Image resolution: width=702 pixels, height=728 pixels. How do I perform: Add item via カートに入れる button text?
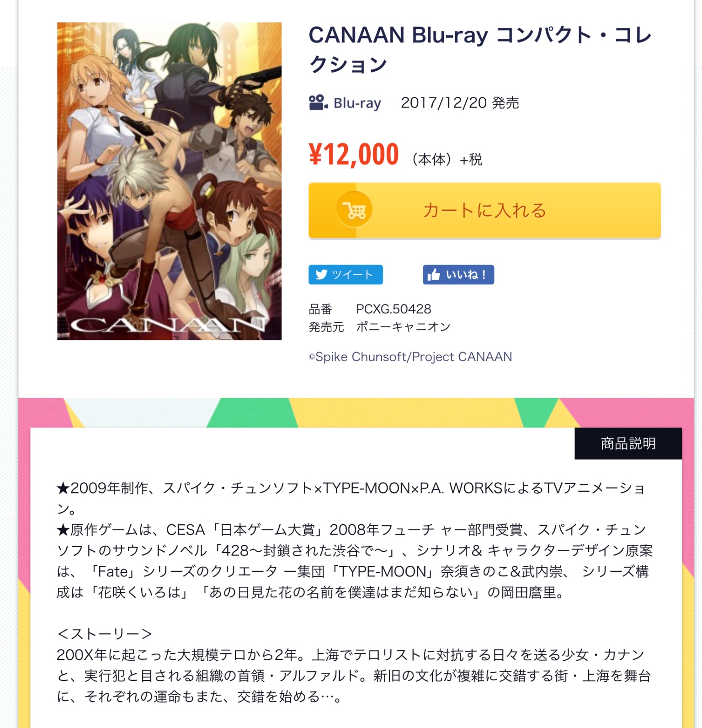click(x=484, y=211)
